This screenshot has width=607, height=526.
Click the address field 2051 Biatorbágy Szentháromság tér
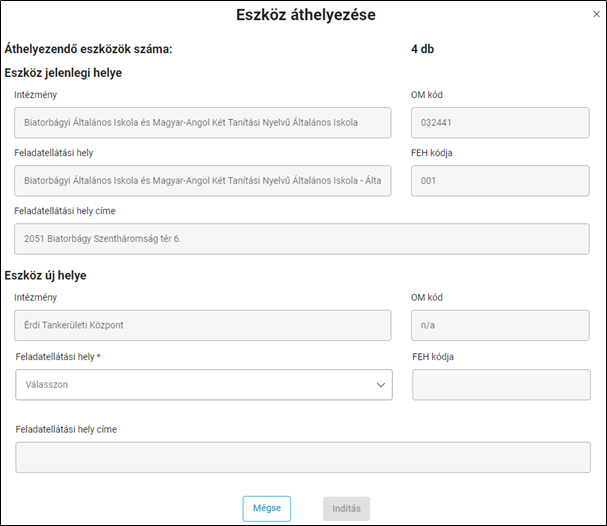click(302, 238)
